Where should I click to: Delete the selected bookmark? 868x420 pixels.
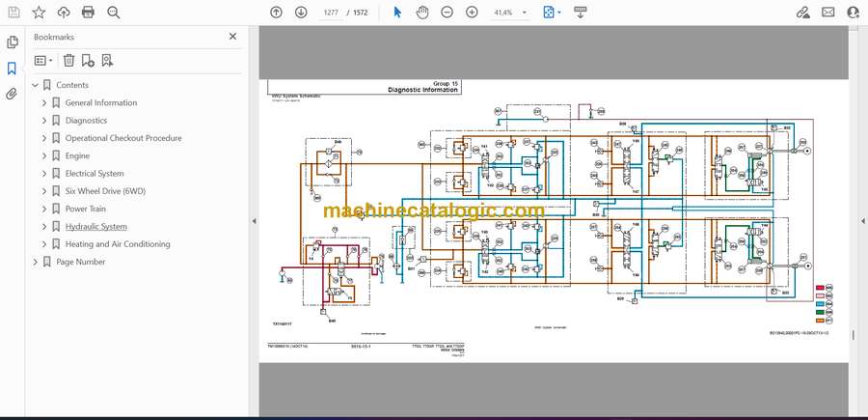68,61
